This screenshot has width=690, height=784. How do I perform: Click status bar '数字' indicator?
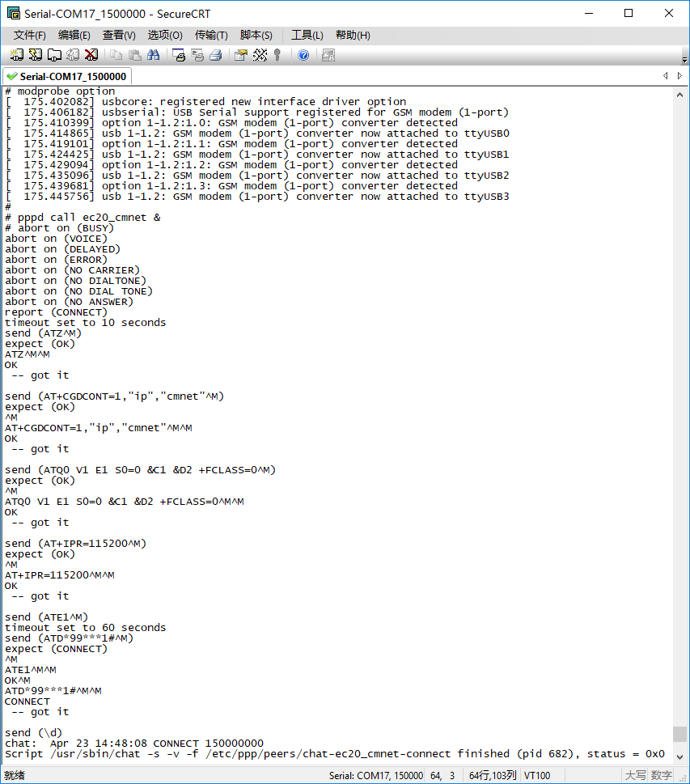(662, 775)
